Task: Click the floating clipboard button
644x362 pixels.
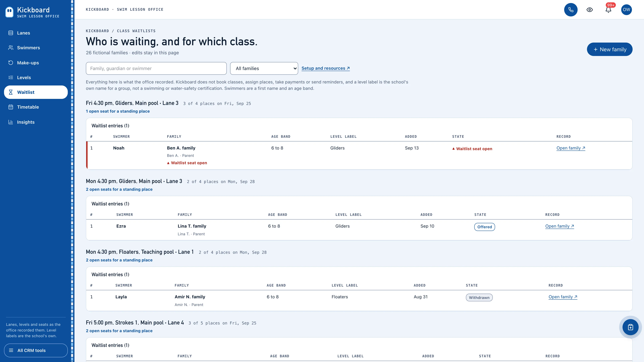Action: (630, 327)
